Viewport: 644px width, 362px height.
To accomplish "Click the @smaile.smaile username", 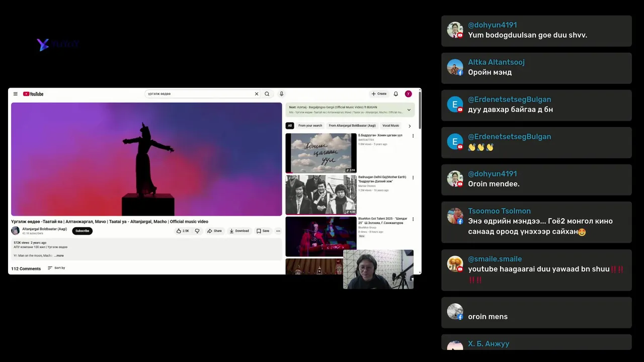I will (495, 259).
